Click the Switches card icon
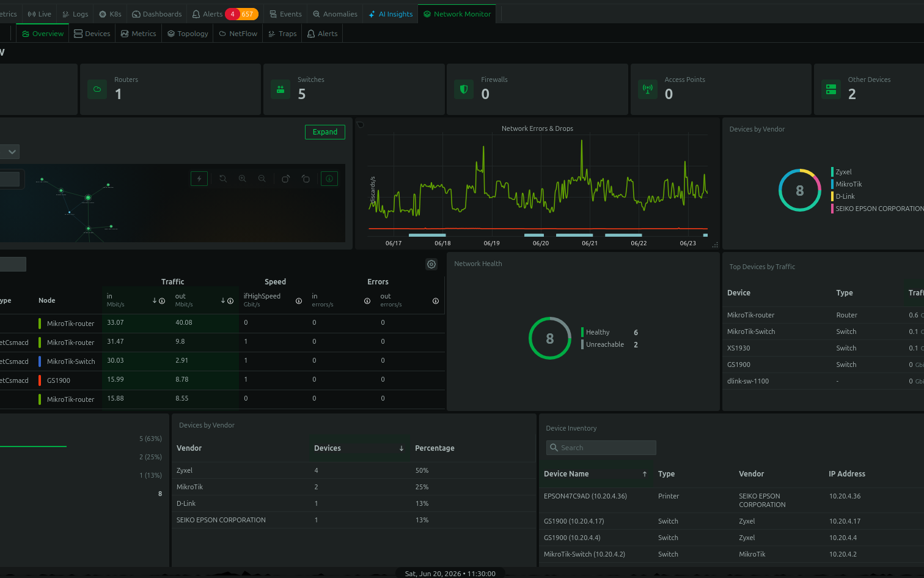 [280, 89]
